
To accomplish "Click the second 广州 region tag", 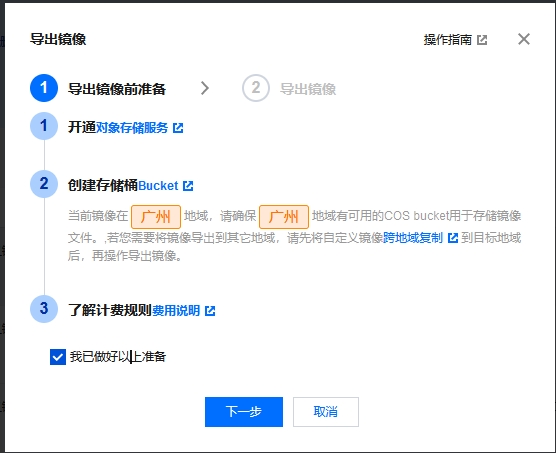I will [x=284, y=217].
